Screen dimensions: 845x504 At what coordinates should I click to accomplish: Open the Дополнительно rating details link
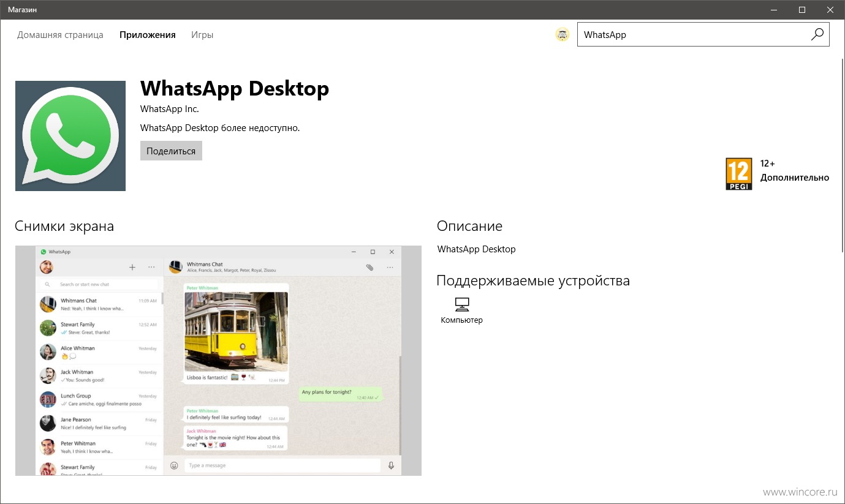coord(795,178)
